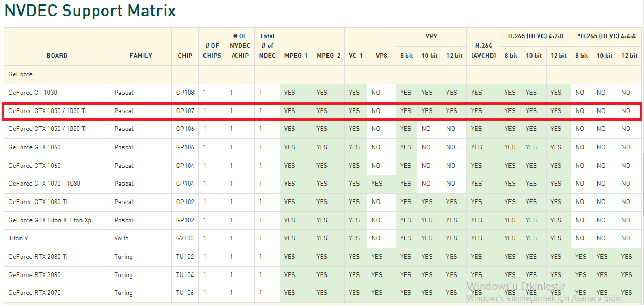This screenshot has width=644, height=305.
Task: Select GeForce GTX Titan X Titan Xp name
Action: pyautogui.click(x=50, y=220)
